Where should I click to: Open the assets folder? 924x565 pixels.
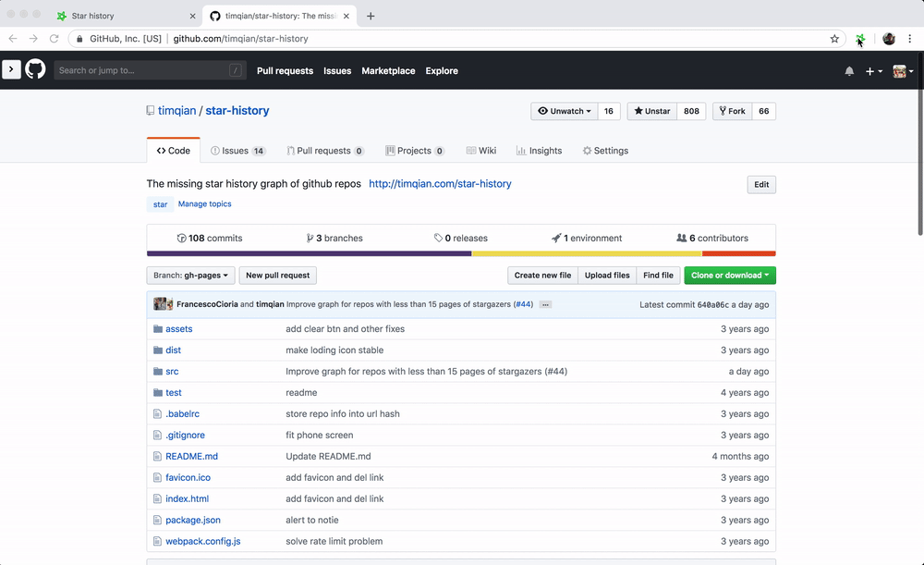(179, 329)
